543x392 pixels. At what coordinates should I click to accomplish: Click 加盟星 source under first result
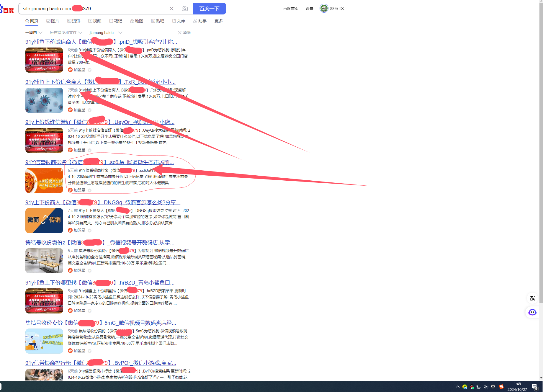[77, 70]
